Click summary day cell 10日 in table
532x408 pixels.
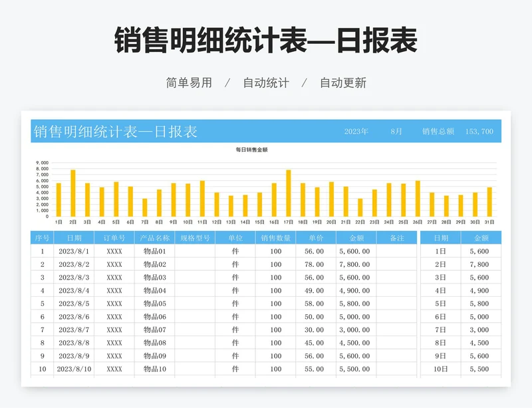pos(441,369)
